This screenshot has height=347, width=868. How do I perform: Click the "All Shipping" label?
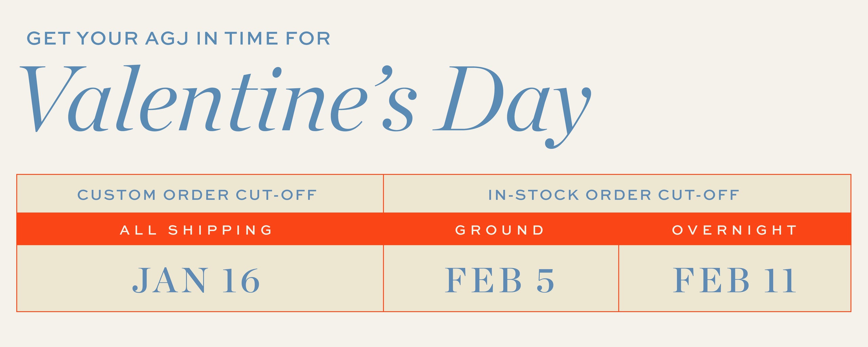(196, 230)
